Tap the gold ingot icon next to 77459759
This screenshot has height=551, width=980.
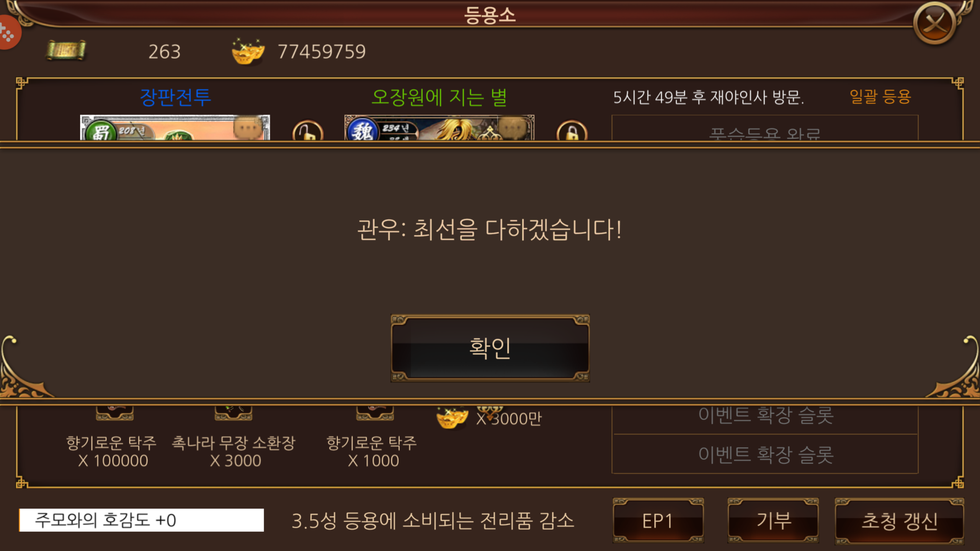click(x=248, y=51)
